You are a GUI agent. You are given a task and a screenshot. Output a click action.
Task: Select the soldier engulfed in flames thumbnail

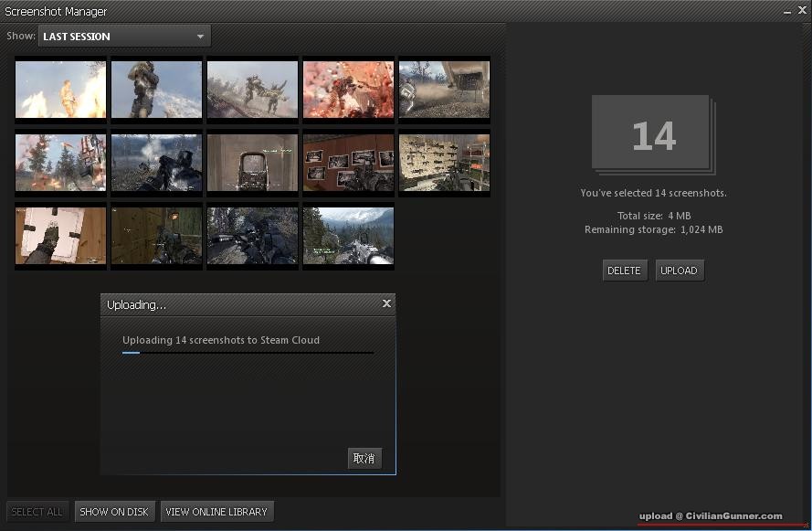click(60, 90)
